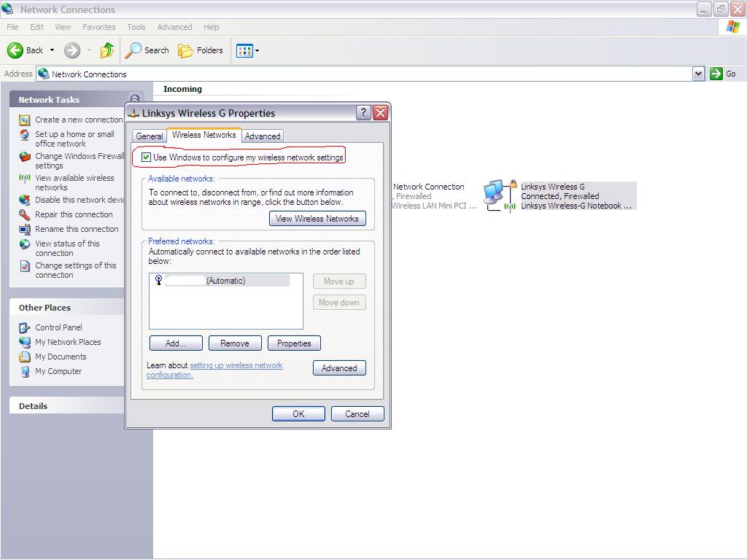Image resolution: width=747 pixels, height=560 pixels.
Task: Open My Documents folder icon
Action: 25,357
